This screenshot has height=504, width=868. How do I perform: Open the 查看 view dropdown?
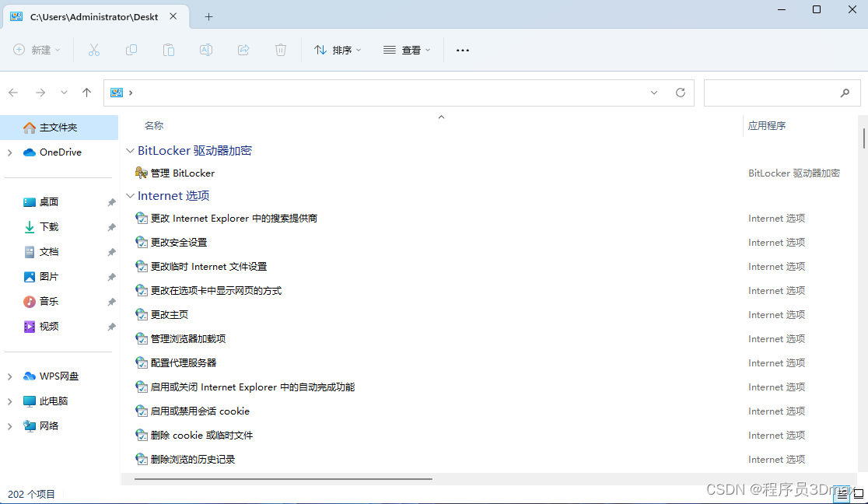coord(407,50)
